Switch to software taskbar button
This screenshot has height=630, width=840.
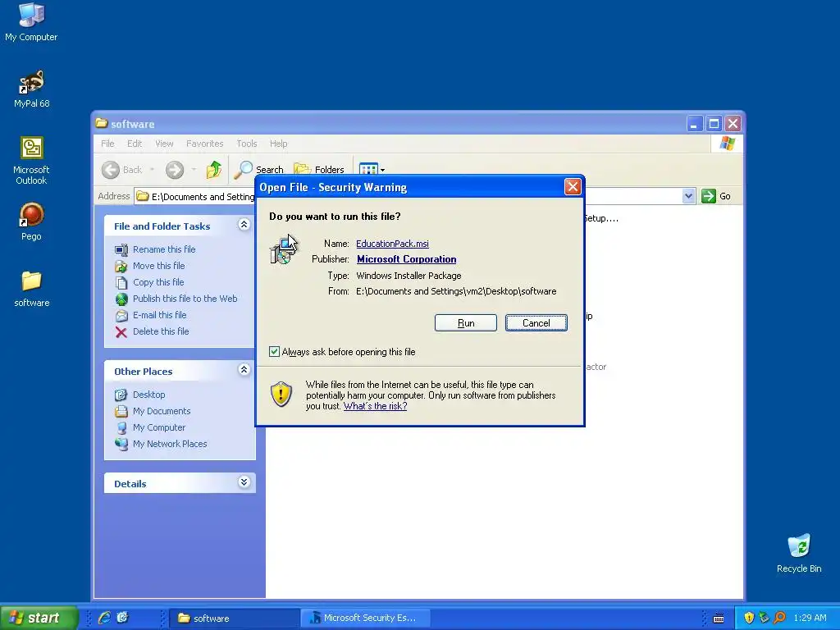coord(235,619)
